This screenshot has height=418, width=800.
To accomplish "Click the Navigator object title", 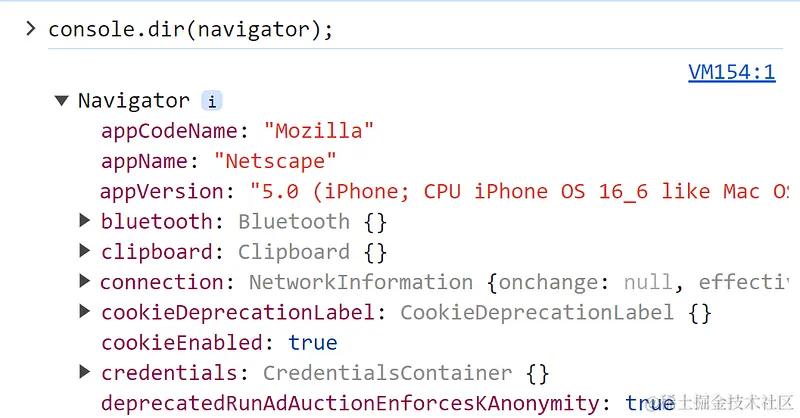I will click(x=134, y=101).
